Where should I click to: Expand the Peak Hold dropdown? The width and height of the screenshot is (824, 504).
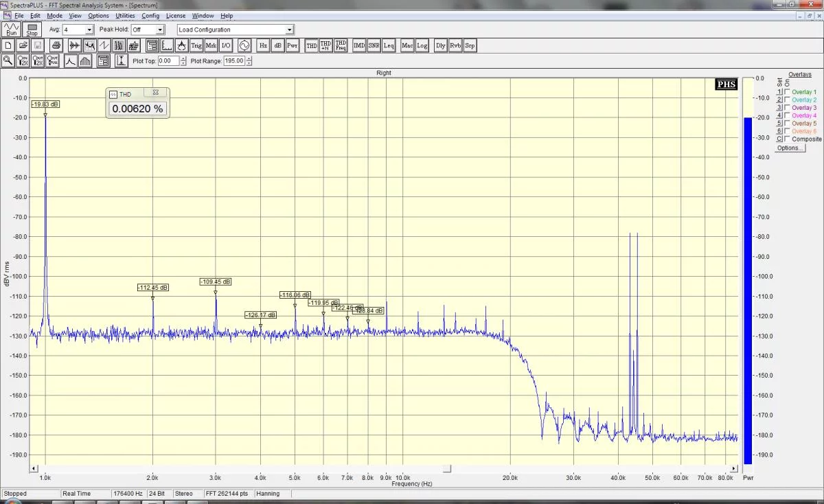(x=160, y=30)
